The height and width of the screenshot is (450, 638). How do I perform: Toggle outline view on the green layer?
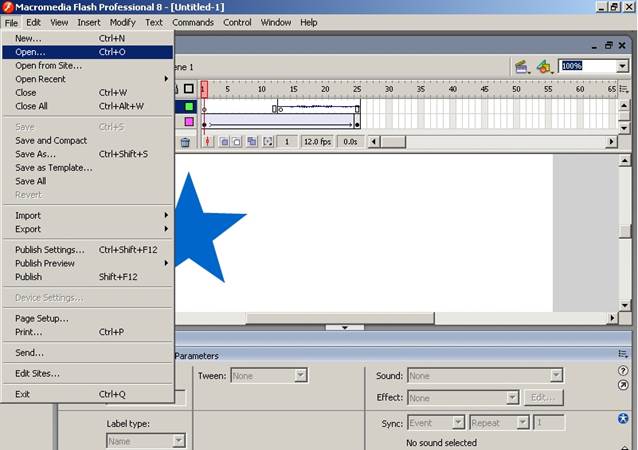pyautogui.click(x=189, y=107)
